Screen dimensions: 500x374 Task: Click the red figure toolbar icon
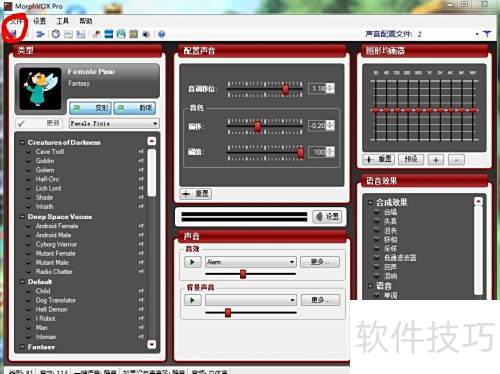(x=96, y=34)
